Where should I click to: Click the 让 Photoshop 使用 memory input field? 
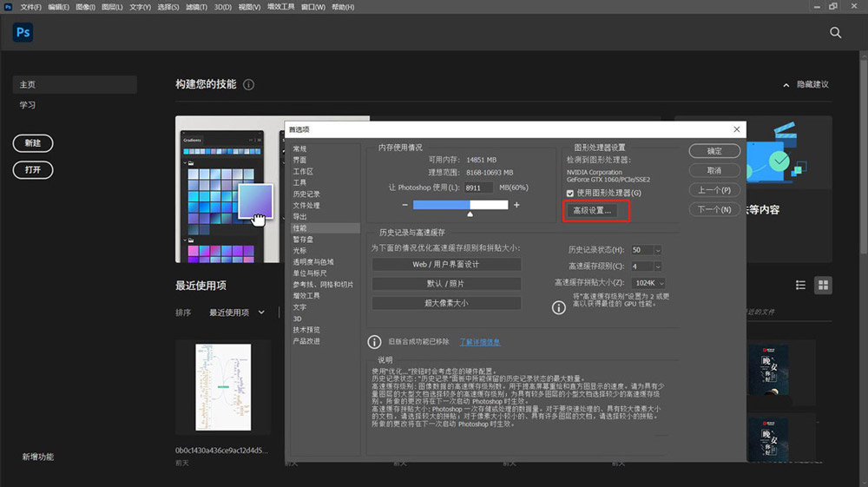pyautogui.click(x=478, y=188)
